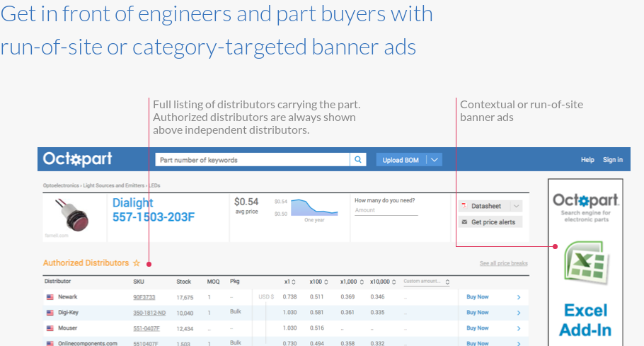The height and width of the screenshot is (346, 644).
Task: Expand Digi-Key row chevron arrow
Action: click(x=519, y=313)
